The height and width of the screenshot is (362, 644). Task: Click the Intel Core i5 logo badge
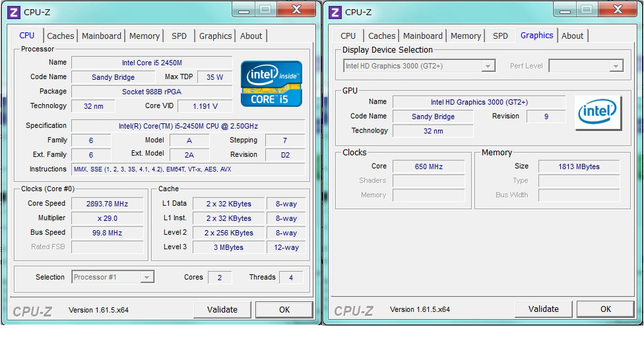click(271, 84)
